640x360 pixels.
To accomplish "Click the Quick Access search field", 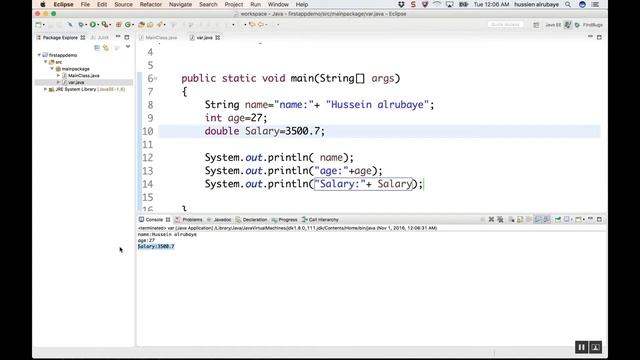I will 505,24.
